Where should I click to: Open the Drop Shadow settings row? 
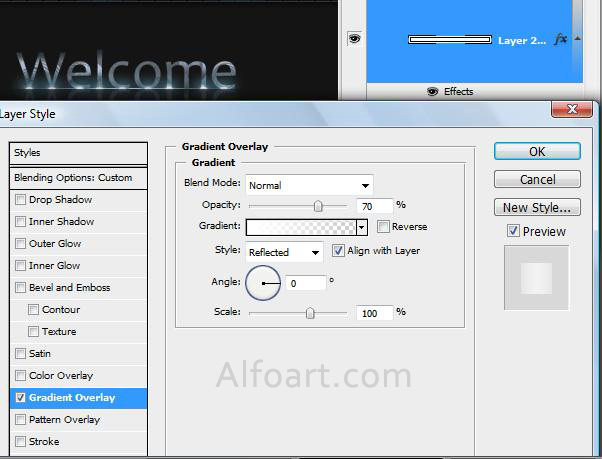[78, 200]
